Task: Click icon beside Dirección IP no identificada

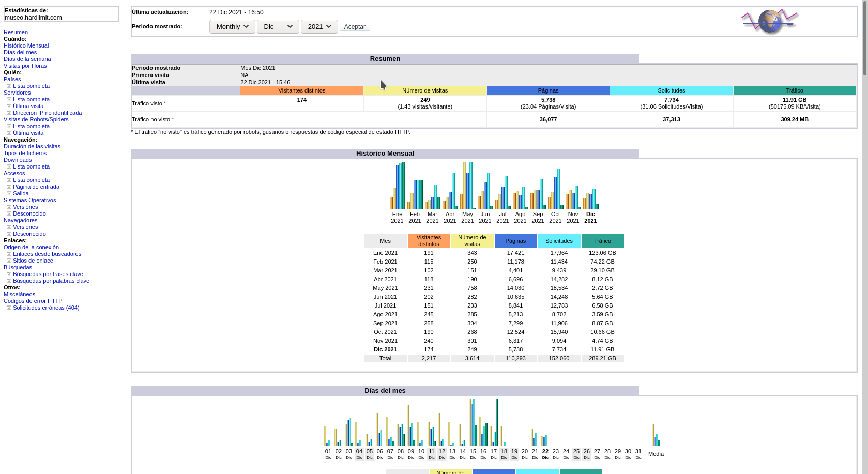Action: click(x=9, y=113)
